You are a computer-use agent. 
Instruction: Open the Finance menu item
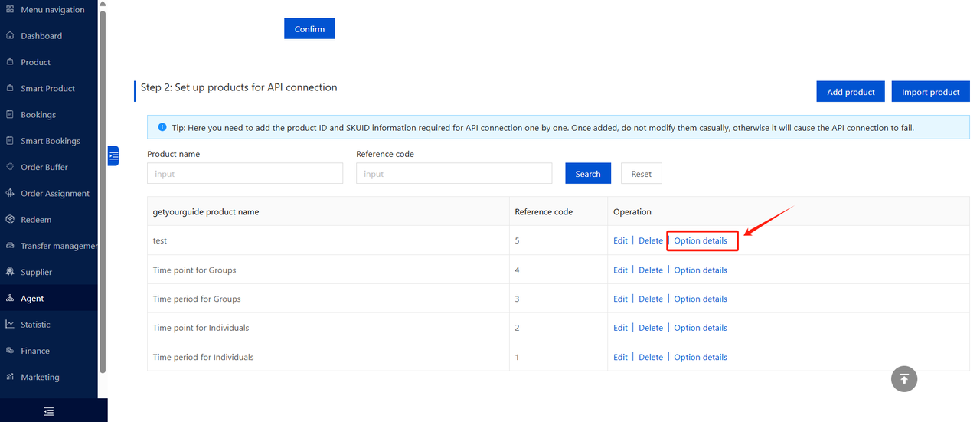[35, 351]
